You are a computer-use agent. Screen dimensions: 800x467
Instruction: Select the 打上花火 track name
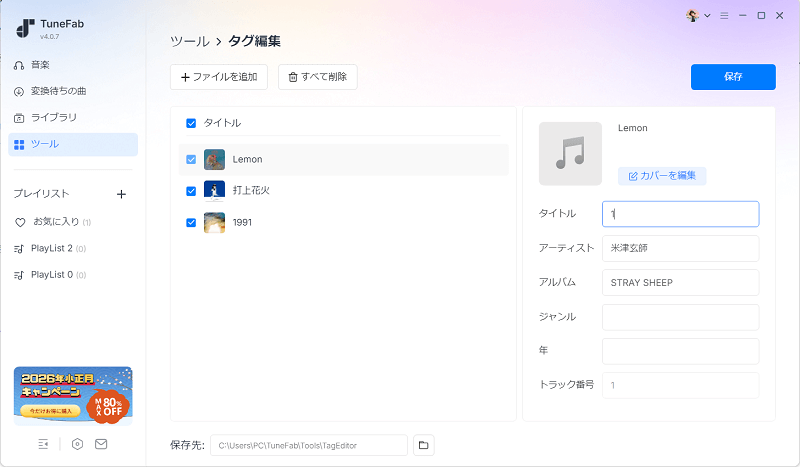(x=251, y=191)
